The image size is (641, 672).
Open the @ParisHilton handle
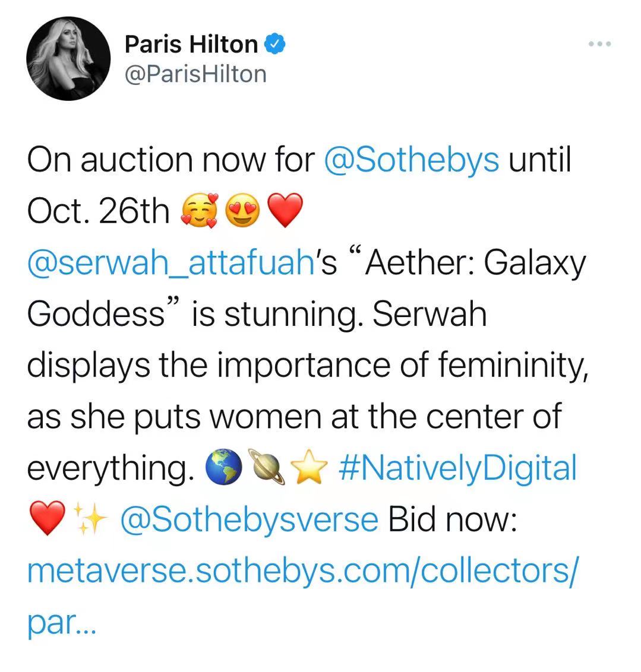click(195, 74)
